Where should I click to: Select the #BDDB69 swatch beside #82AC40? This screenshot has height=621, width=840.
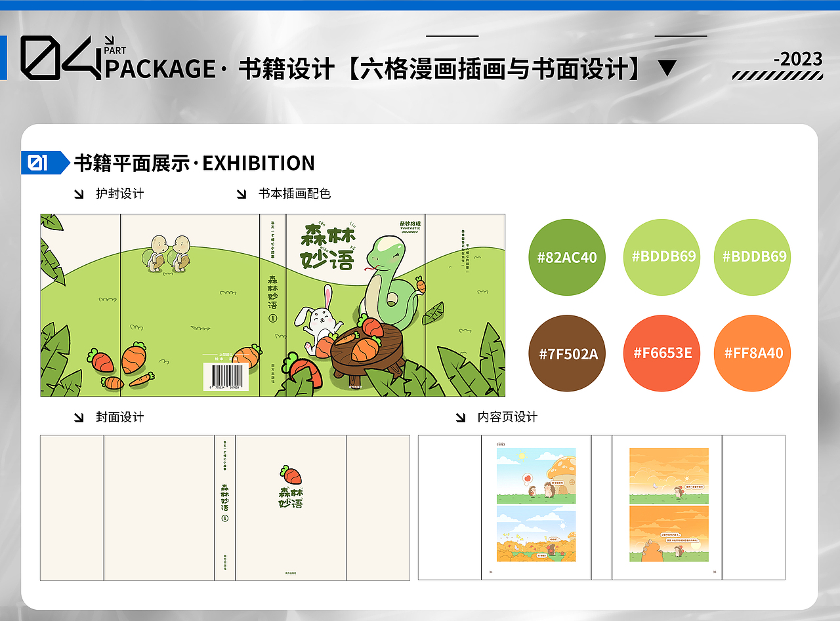point(661,257)
